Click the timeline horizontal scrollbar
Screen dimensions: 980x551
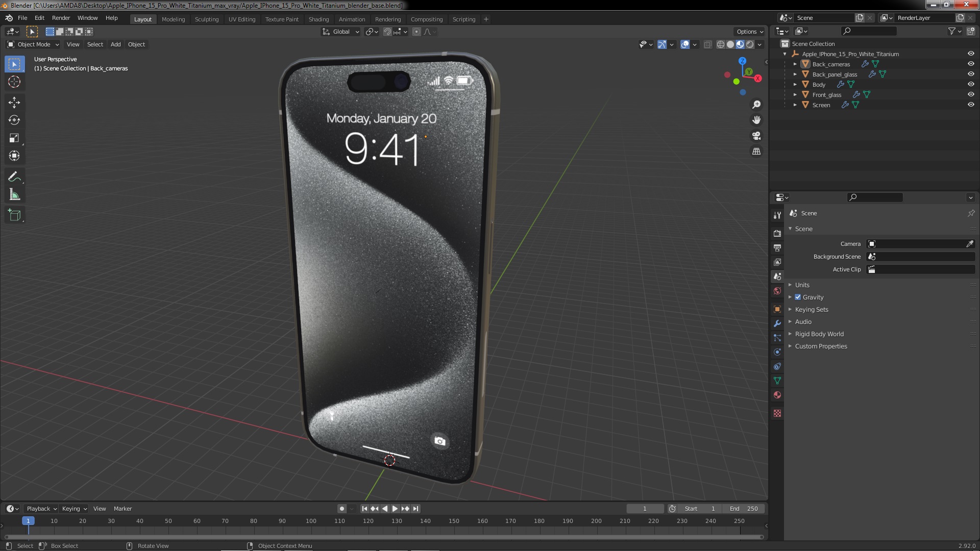point(384,537)
